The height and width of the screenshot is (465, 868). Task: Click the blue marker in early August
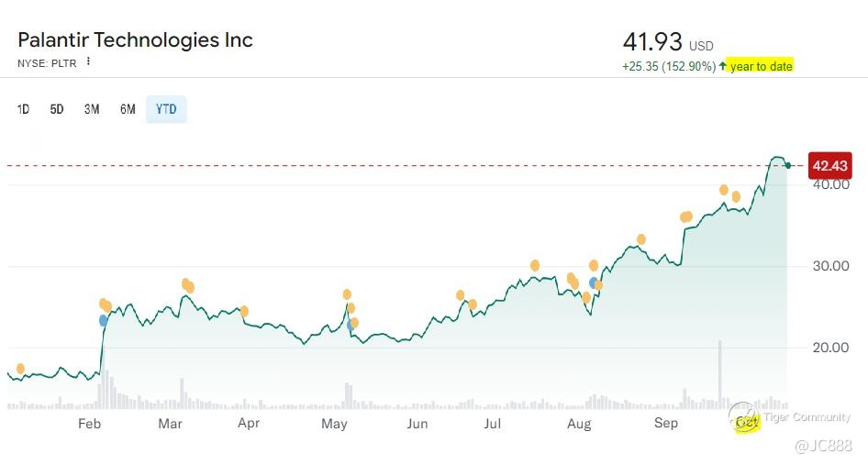point(594,282)
